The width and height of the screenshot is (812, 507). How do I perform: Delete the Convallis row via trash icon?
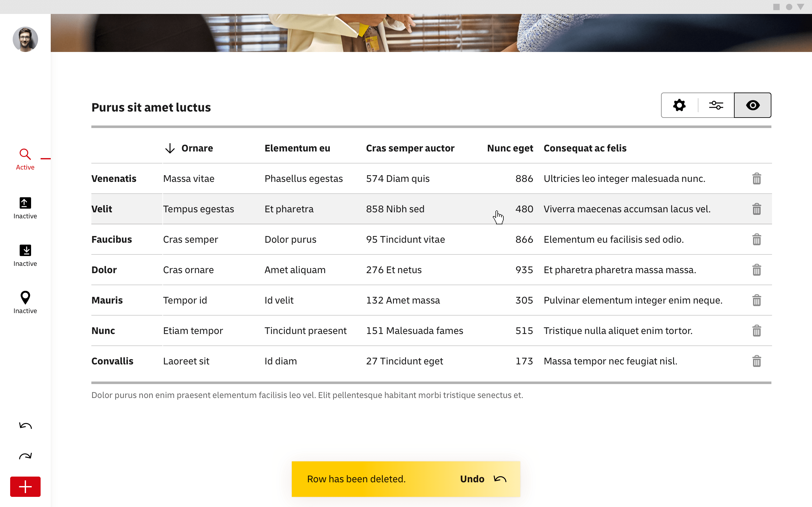[756, 361]
